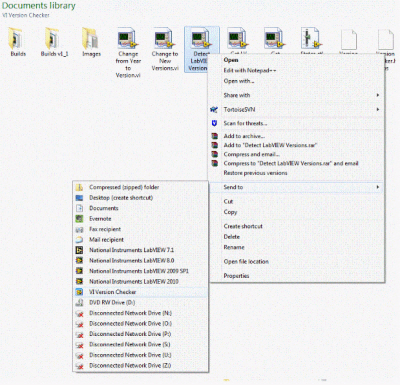Click the Documents library heading

39,6
